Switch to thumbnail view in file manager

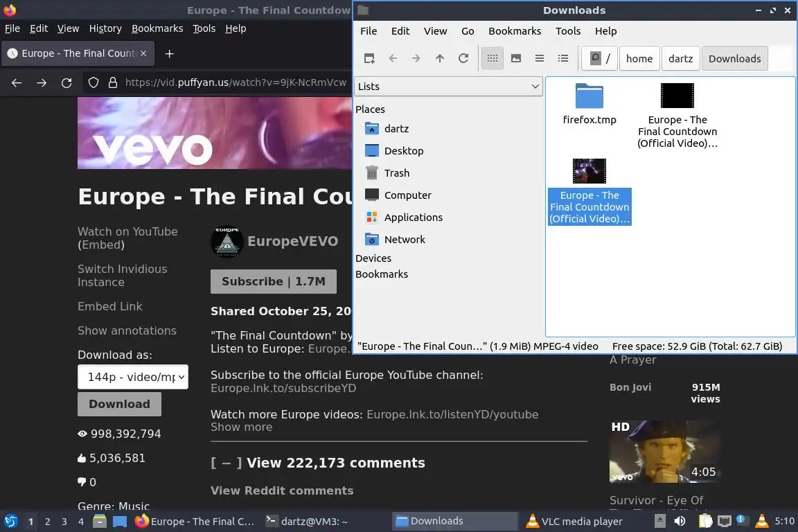516,59
